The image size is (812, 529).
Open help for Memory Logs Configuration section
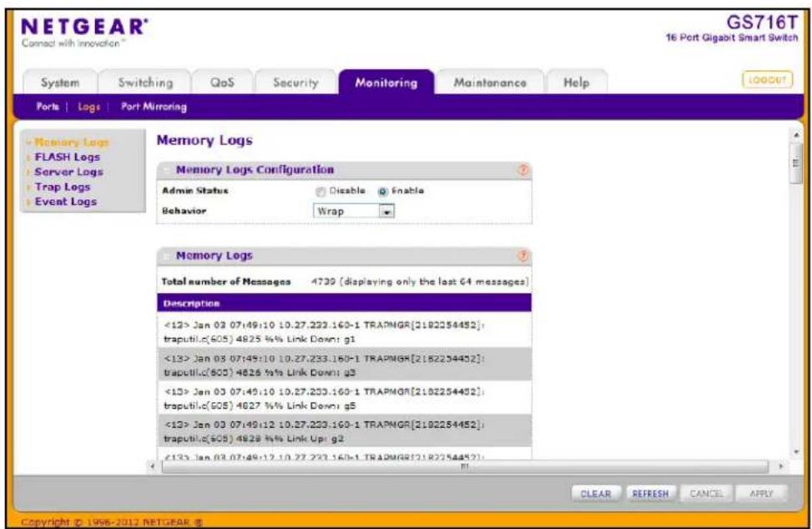[523, 169]
